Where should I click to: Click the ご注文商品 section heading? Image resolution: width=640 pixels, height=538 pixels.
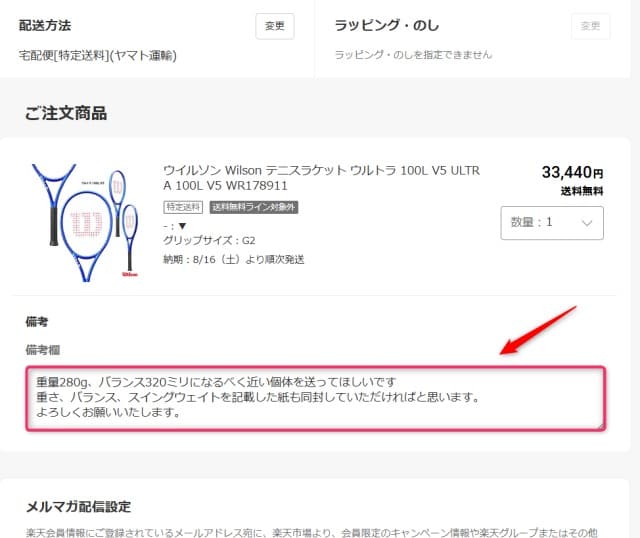(66, 113)
